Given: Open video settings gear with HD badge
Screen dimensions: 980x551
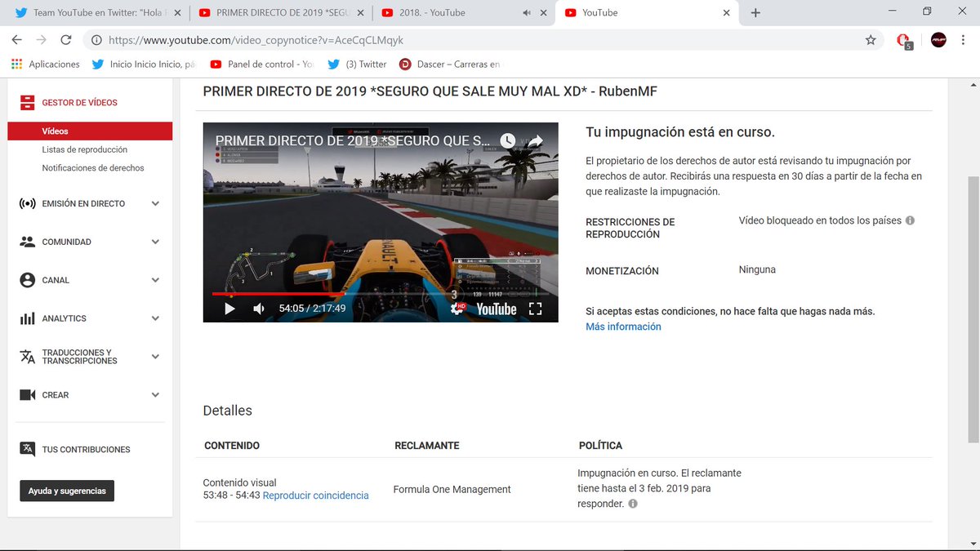Looking at the screenshot, I should click(458, 309).
